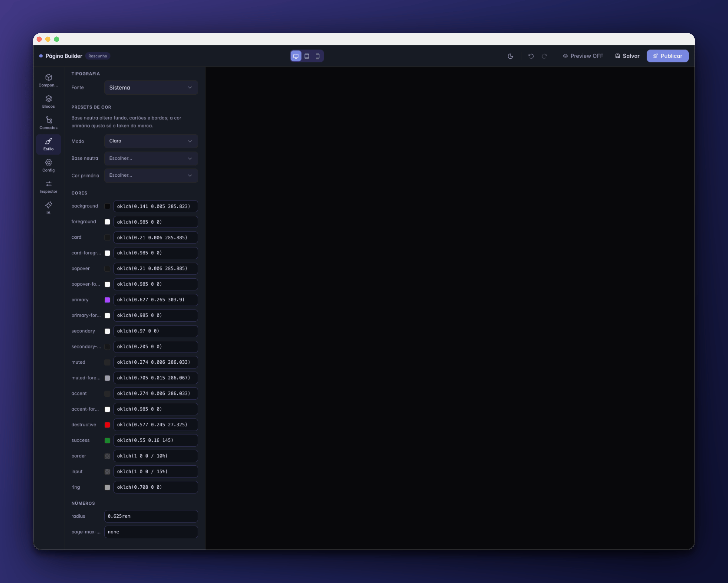Viewport: 728px width, 583px height.
Task: Pick the accent color swatch
Action: tap(107, 393)
